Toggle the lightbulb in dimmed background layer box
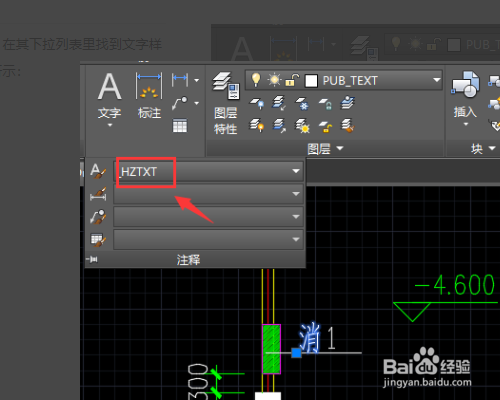Image resolution: width=500 pixels, height=400 pixels. 395,44
